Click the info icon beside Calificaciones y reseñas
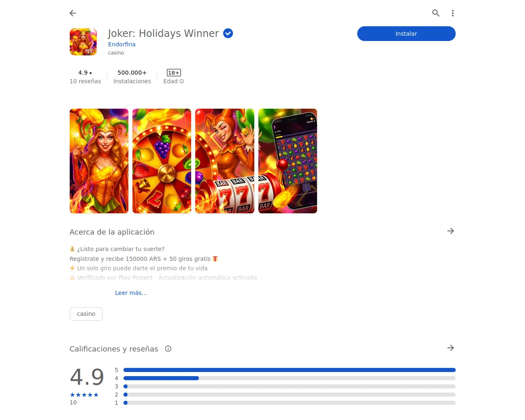This screenshot has height=420, width=525. [168, 349]
